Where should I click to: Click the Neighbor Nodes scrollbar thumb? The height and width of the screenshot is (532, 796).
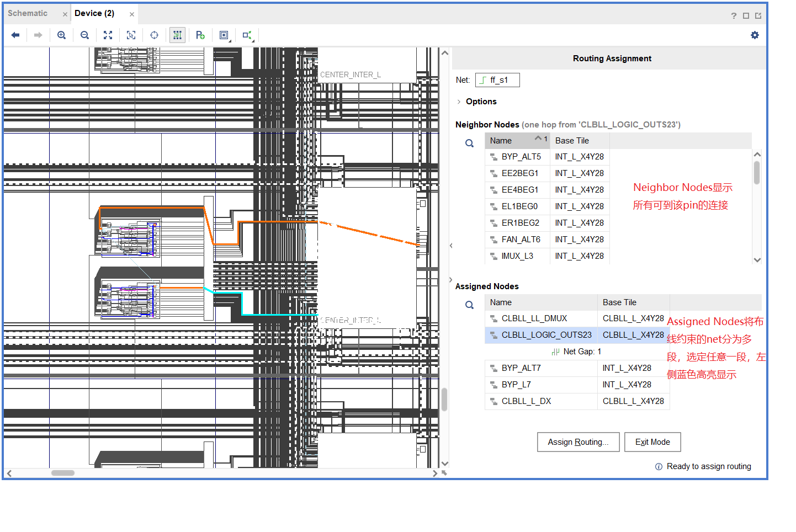(757, 172)
